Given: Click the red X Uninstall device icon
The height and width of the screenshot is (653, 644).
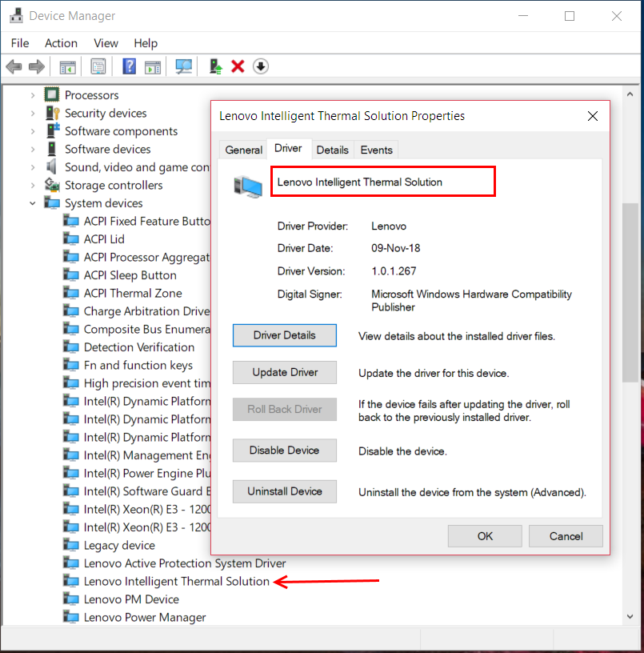Looking at the screenshot, I should pyautogui.click(x=238, y=66).
